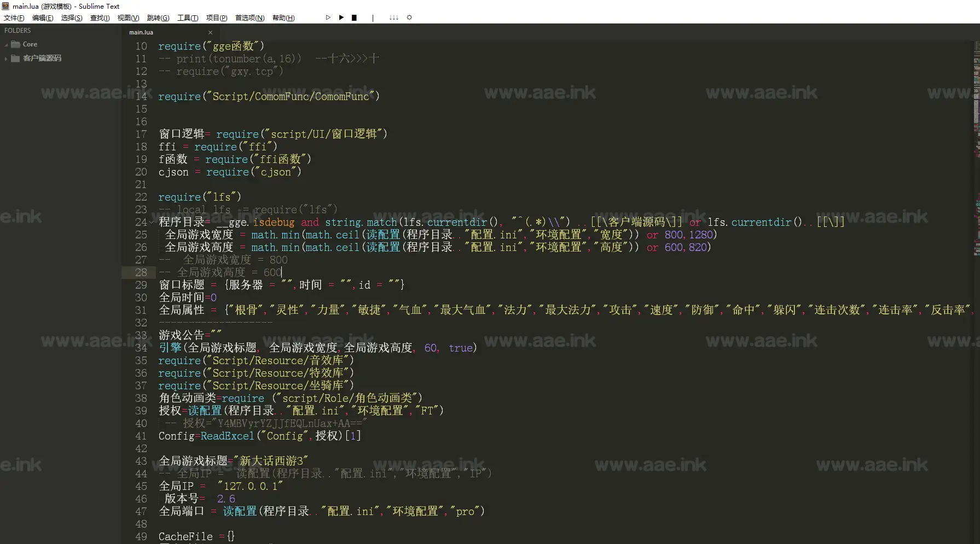Close the main.lua tab

pos(210,32)
